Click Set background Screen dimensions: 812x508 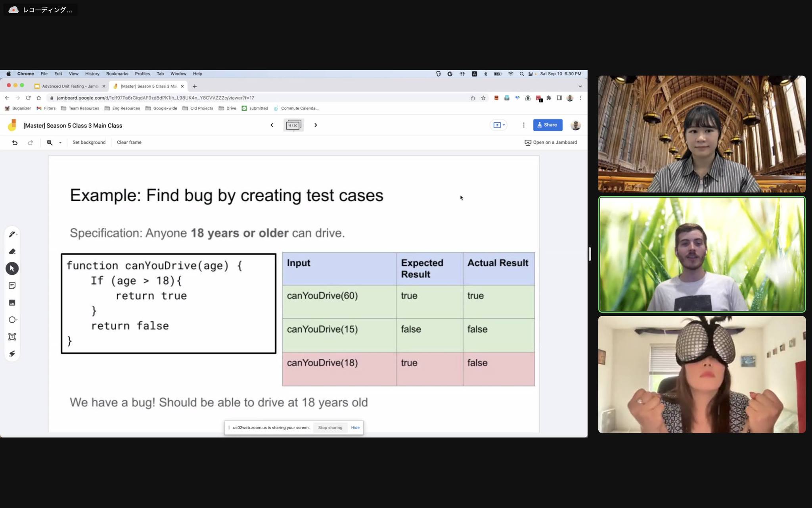(89, 142)
